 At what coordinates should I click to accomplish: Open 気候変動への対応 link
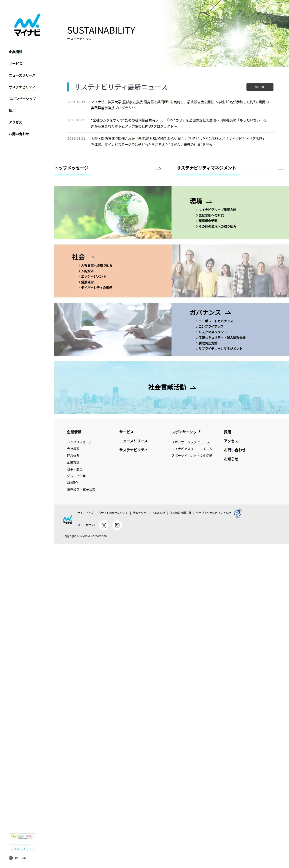[x=211, y=216]
